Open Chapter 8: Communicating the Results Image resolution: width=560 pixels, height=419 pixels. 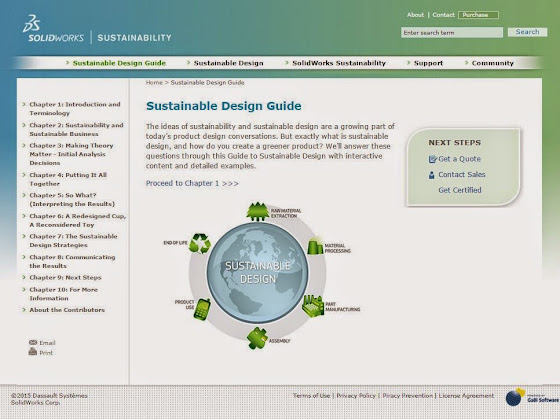coord(72,261)
